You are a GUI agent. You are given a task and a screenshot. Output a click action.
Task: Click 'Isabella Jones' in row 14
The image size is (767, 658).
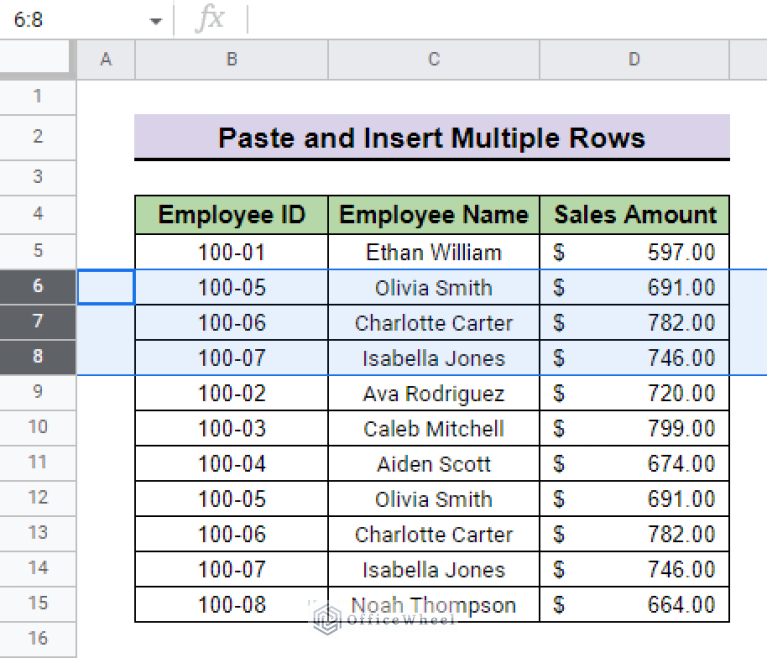click(434, 569)
